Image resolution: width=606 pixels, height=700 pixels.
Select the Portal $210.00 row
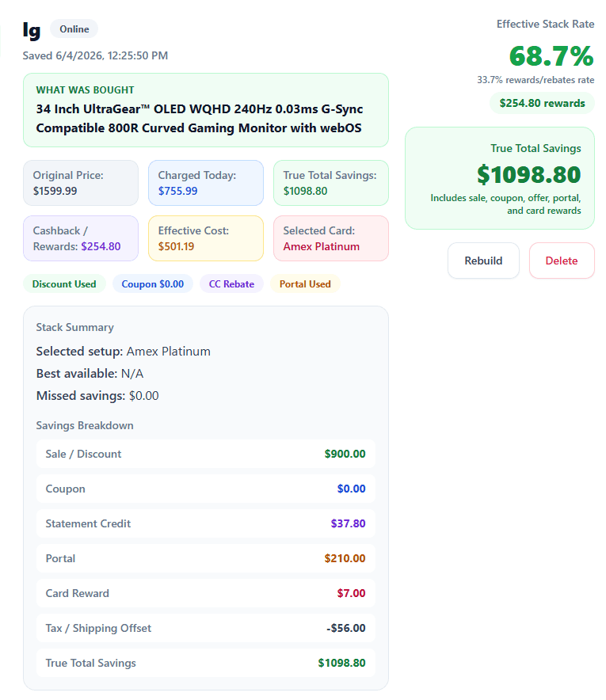tap(206, 558)
